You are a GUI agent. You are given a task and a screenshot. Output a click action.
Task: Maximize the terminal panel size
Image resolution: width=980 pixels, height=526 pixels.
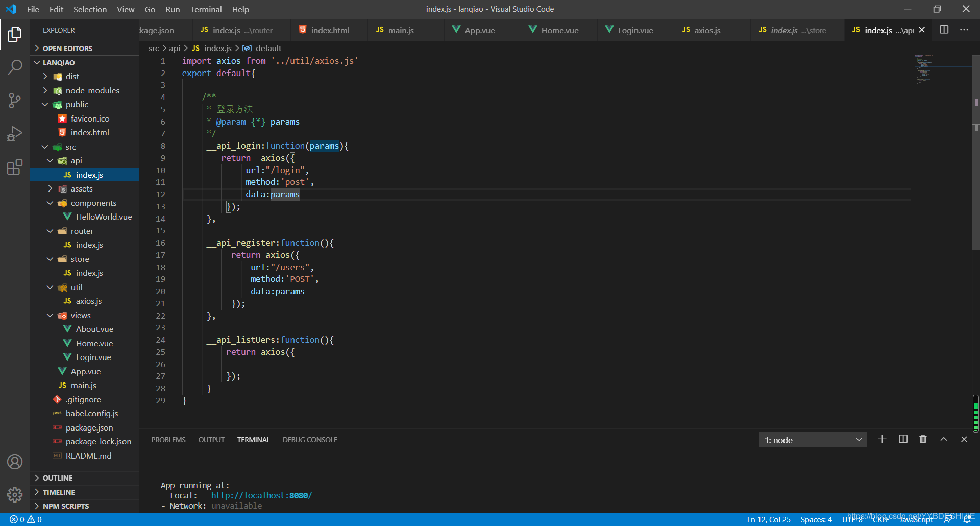(944, 439)
